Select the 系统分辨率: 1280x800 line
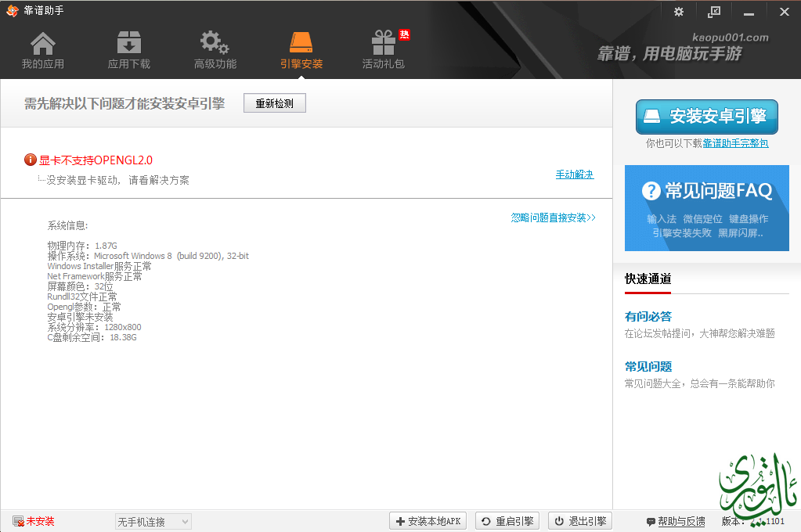801x532 pixels. (x=95, y=327)
